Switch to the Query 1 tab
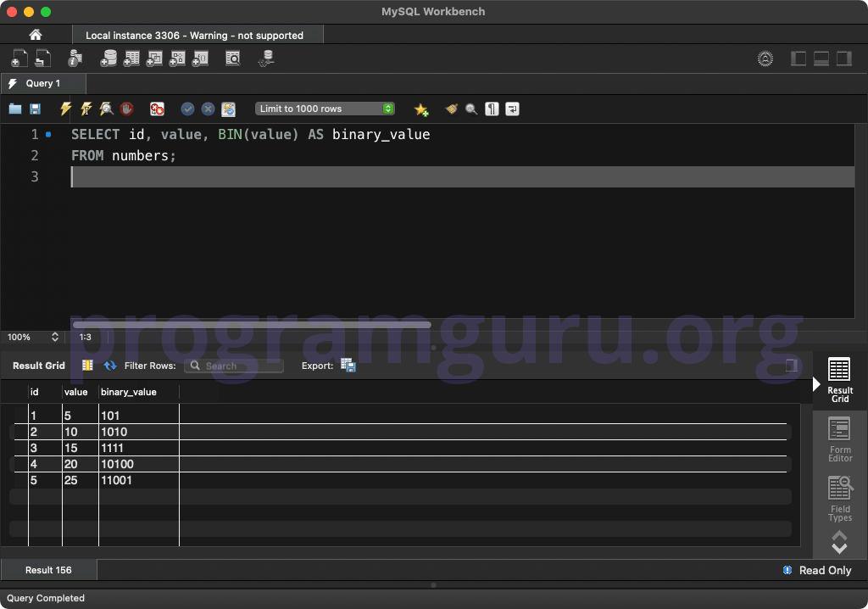This screenshot has width=868, height=609. click(x=43, y=84)
